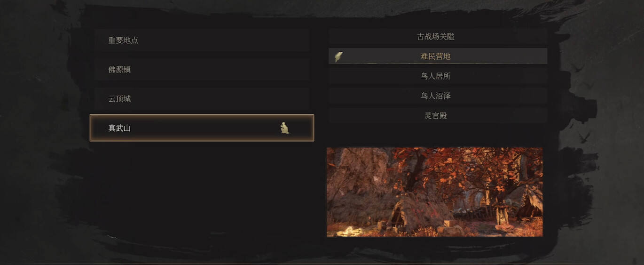The image size is (644, 265).
Task: Click the refugee camp preview image
Action: coord(435,192)
